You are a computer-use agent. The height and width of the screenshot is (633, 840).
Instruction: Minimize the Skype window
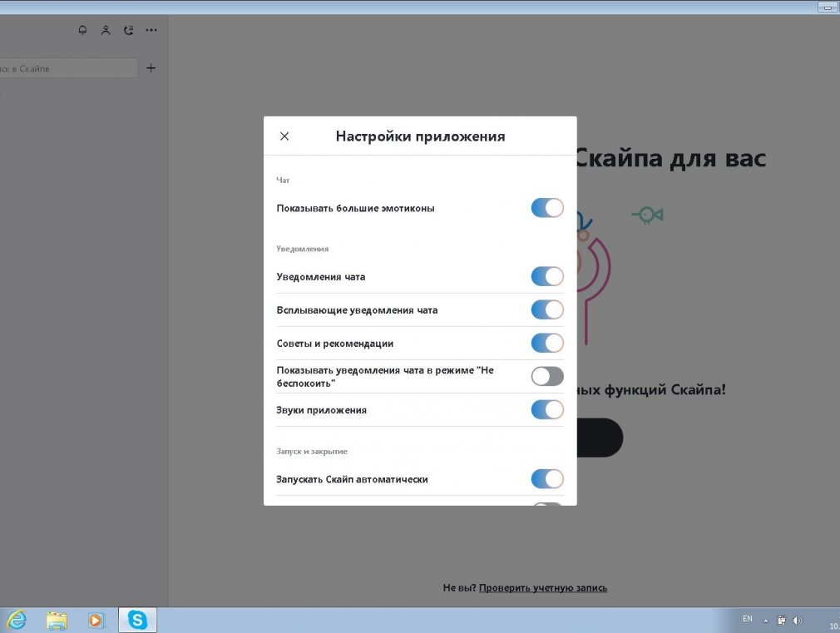pyautogui.click(x=828, y=7)
